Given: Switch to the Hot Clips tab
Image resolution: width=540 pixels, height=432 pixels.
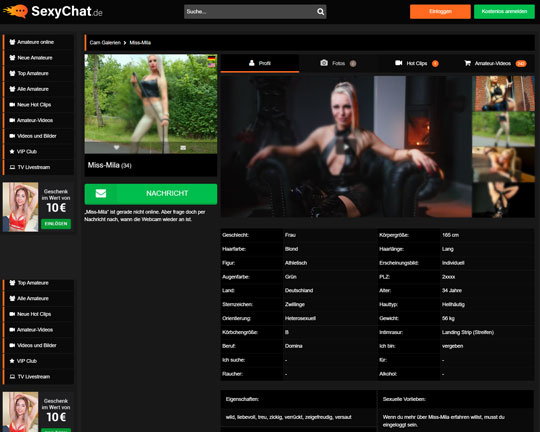Looking at the screenshot, I should 416,63.
